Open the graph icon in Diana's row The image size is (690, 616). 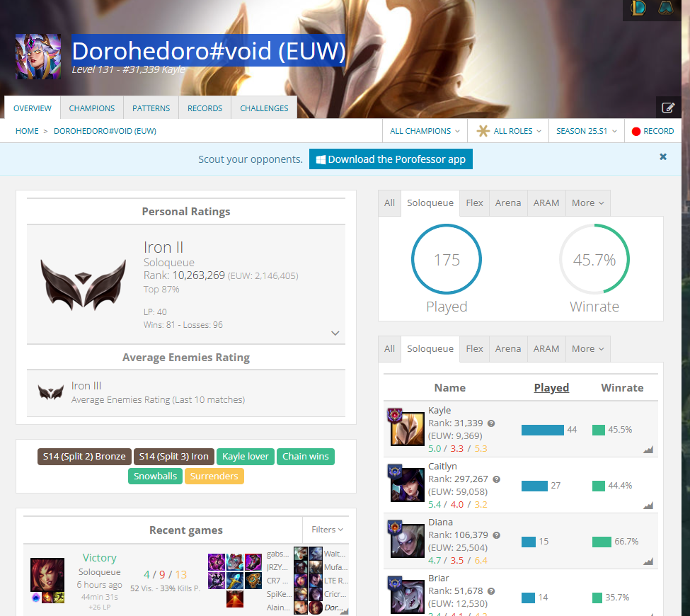[x=648, y=561]
